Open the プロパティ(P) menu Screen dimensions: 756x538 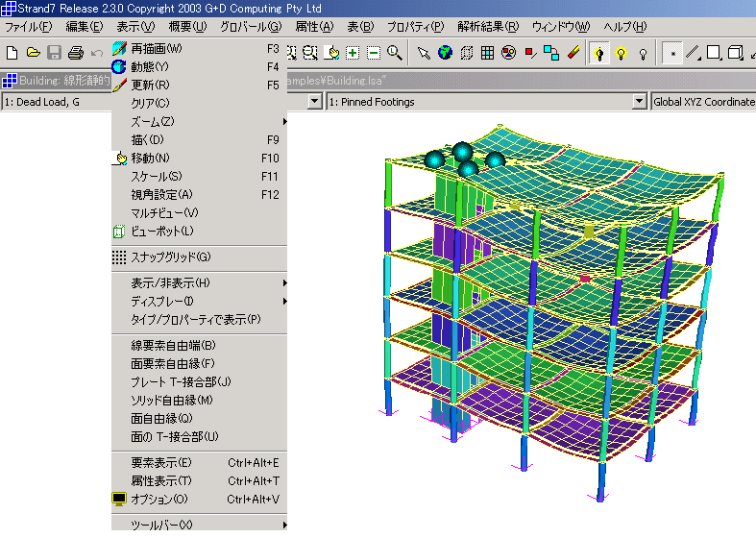(416, 27)
